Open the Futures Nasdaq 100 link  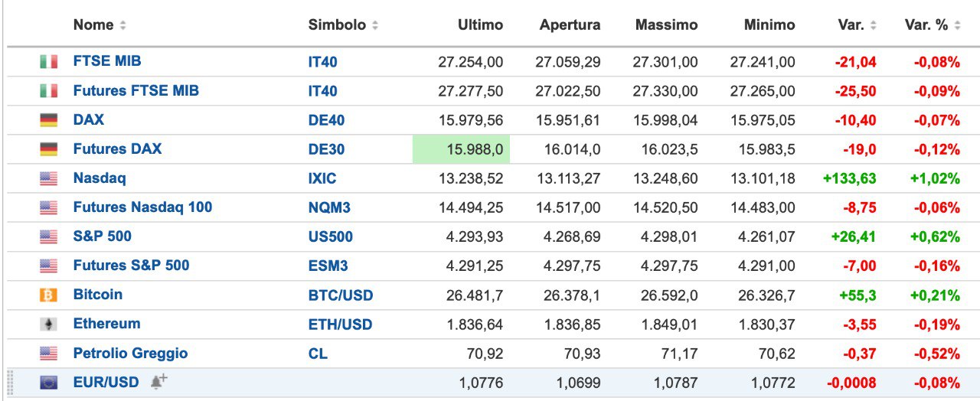142,207
